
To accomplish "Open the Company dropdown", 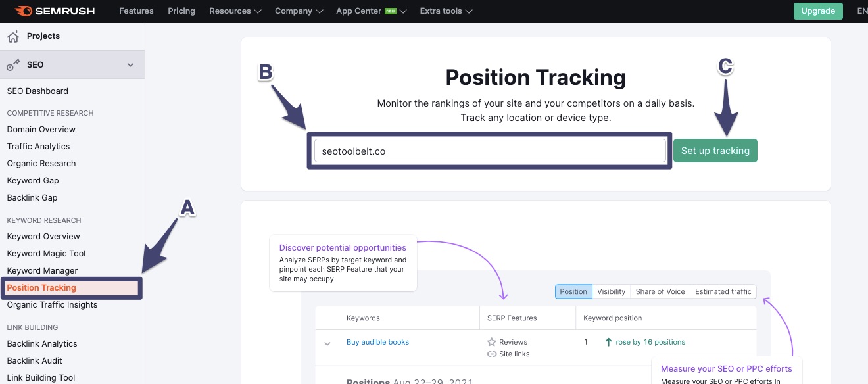I will tap(299, 11).
